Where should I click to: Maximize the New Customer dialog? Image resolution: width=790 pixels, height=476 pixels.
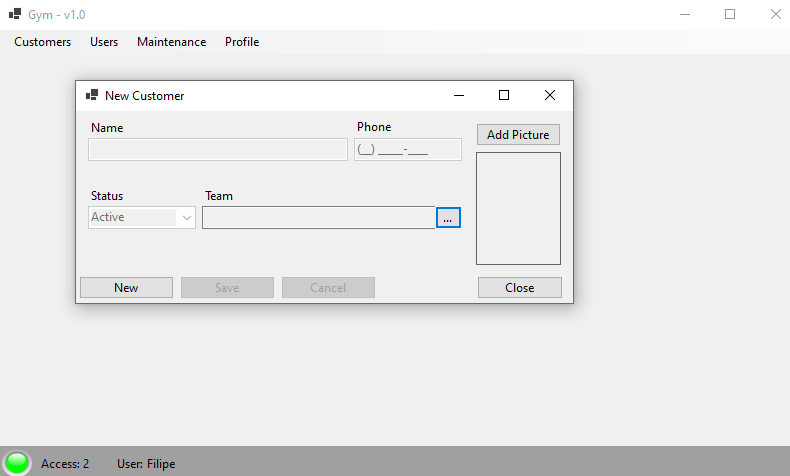pos(504,95)
